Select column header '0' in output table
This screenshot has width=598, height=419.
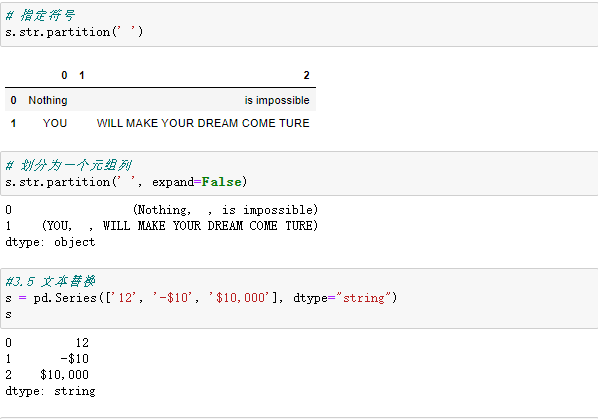pyautogui.click(x=64, y=75)
